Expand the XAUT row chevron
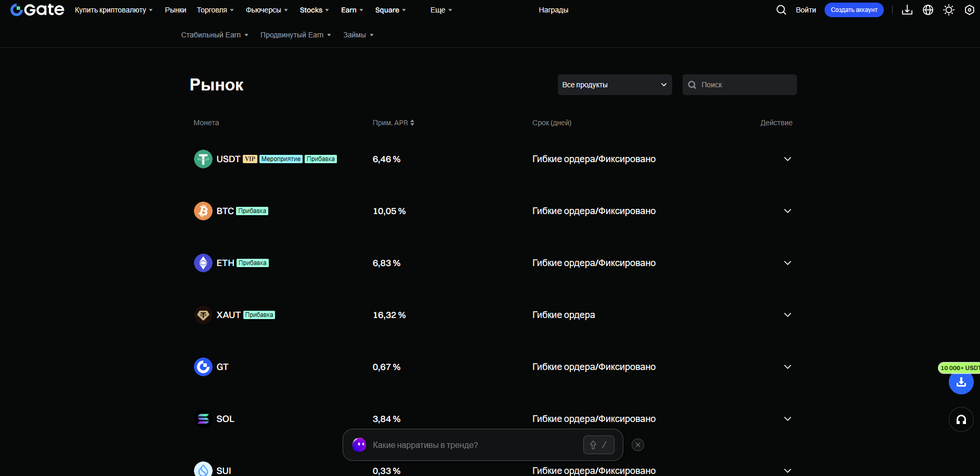This screenshot has width=980, height=476. tap(788, 315)
